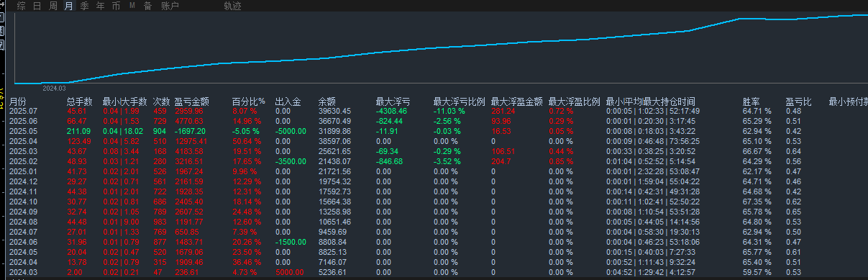Viewport: 868px width, 280px height.
Task: Click the 281.24 max floating profit cell
Action: (503, 111)
